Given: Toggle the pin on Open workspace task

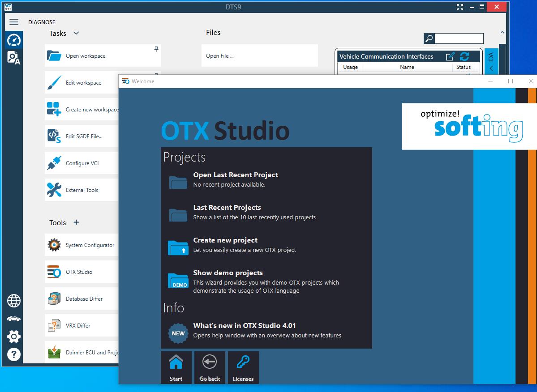Looking at the screenshot, I should pyautogui.click(x=156, y=49).
